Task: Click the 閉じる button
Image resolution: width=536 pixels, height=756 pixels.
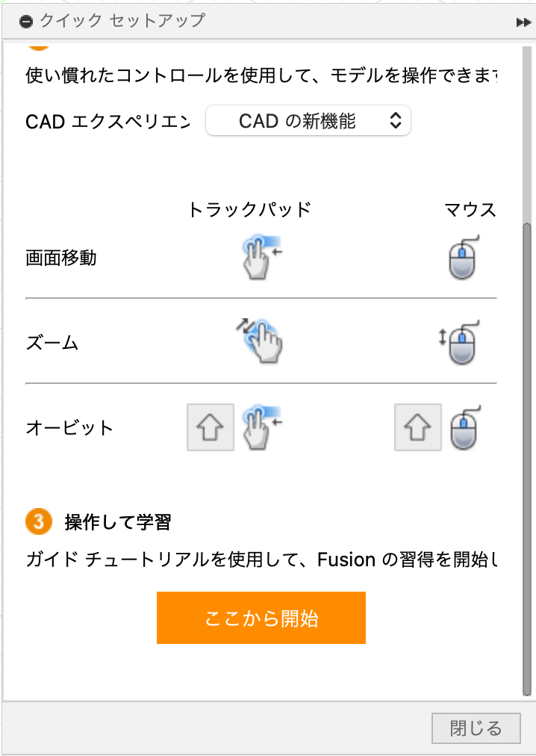Action: (x=476, y=728)
